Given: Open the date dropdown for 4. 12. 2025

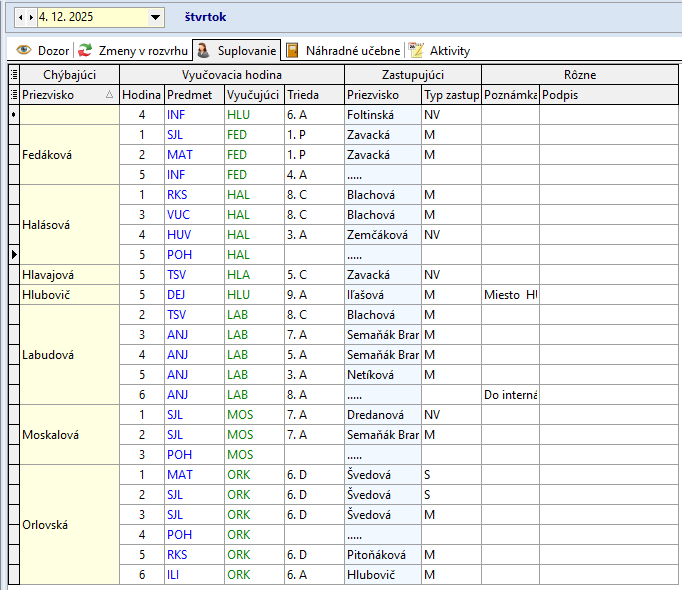Looking at the screenshot, I should (155, 17).
